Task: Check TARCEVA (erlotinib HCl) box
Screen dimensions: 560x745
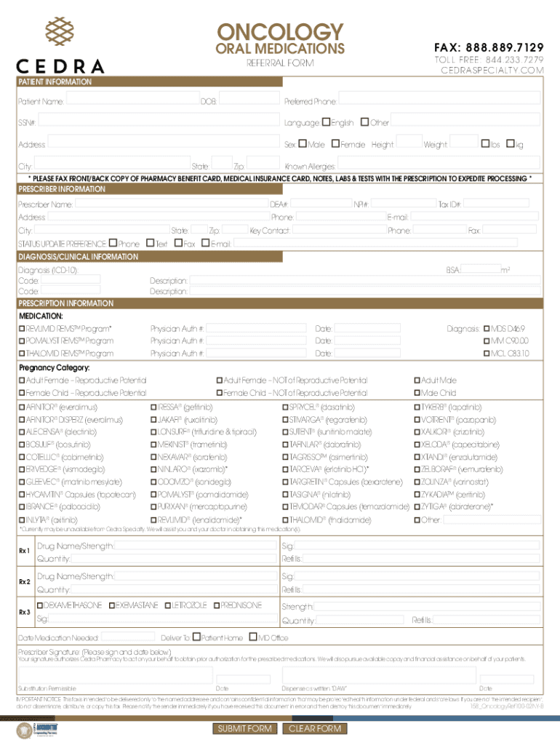Action: [286, 469]
